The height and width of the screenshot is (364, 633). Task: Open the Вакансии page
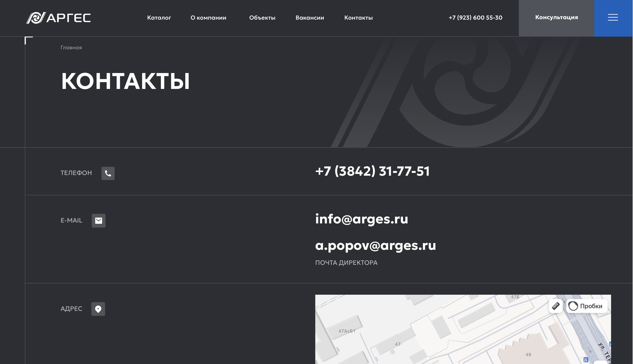310,18
